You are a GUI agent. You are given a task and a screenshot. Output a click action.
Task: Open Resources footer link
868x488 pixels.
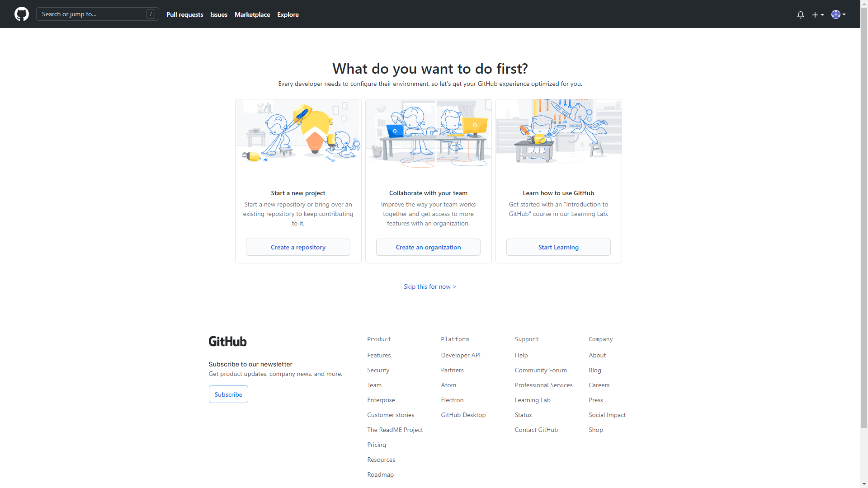[x=381, y=460]
